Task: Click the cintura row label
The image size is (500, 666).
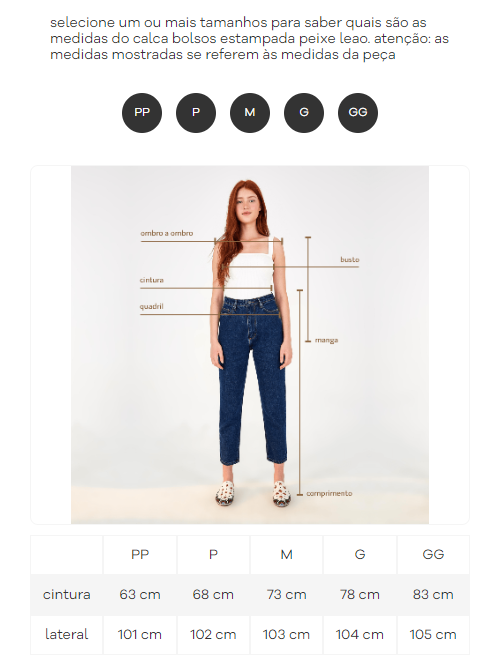Action: point(66,594)
